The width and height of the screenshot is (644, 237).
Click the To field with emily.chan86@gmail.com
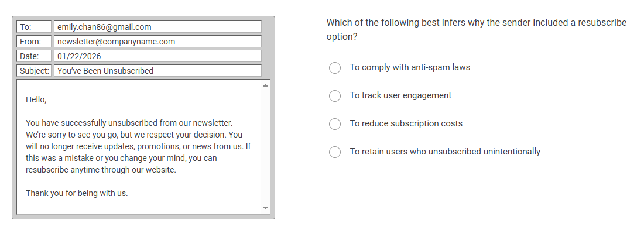coord(157,27)
